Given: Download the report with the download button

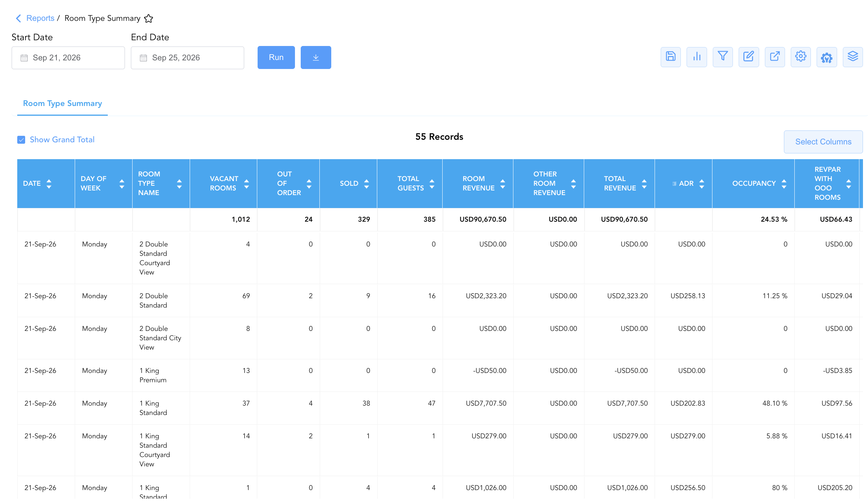Looking at the screenshot, I should pyautogui.click(x=316, y=57).
